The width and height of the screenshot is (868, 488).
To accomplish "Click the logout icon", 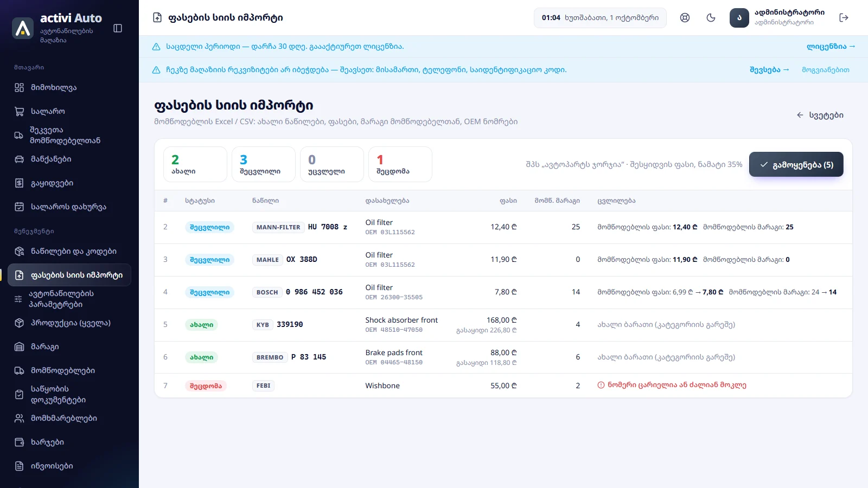I will (x=844, y=18).
